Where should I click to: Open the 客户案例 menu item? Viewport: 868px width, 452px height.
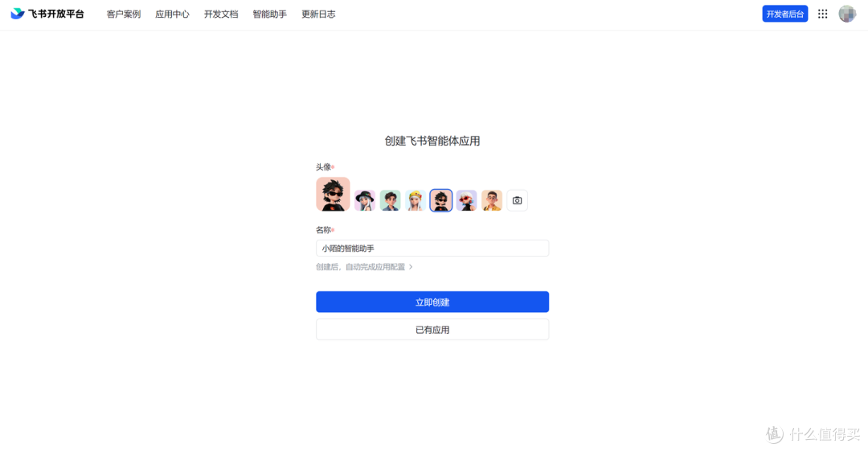124,14
